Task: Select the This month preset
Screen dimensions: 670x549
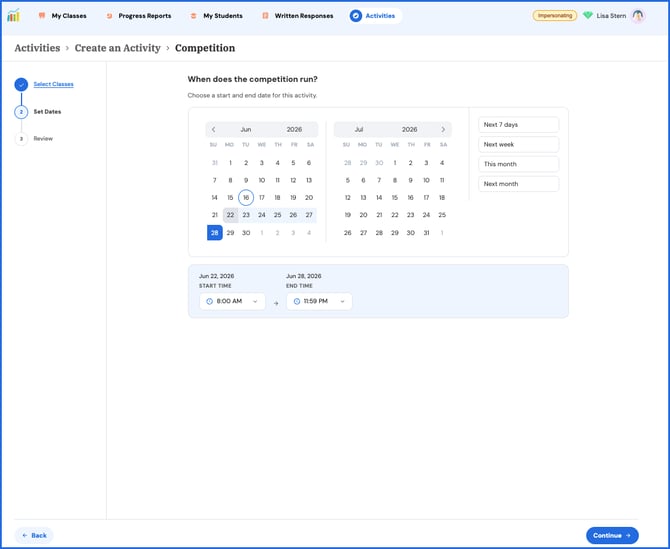Action: (x=518, y=164)
